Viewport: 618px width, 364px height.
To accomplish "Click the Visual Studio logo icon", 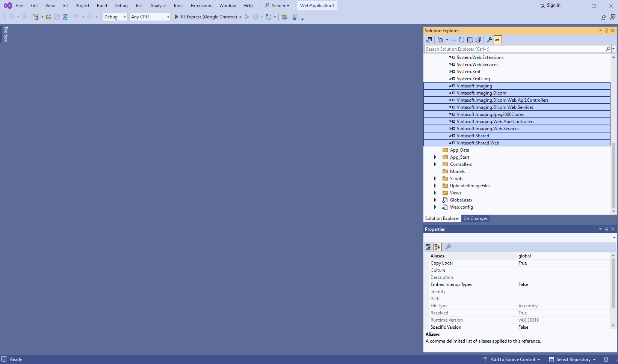I will tap(8, 6).
